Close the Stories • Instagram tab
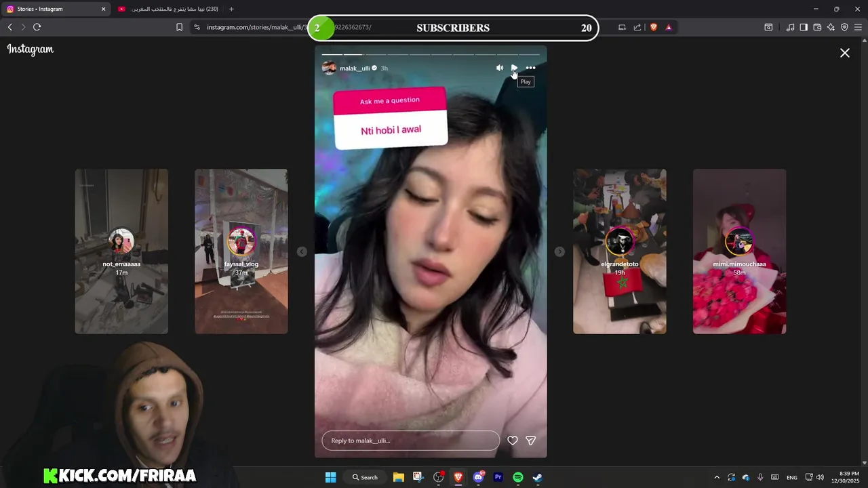Image resolution: width=868 pixels, height=488 pixels. tap(104, 9)
